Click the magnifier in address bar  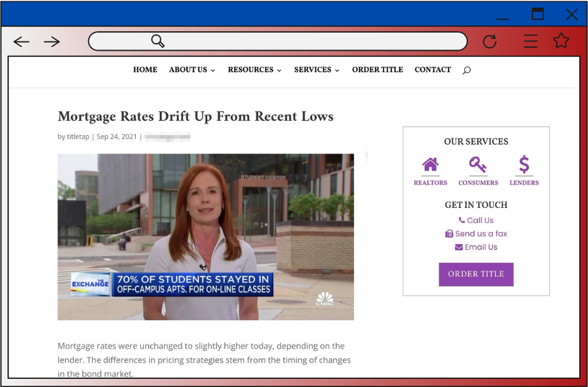click(x=158, y=41)
